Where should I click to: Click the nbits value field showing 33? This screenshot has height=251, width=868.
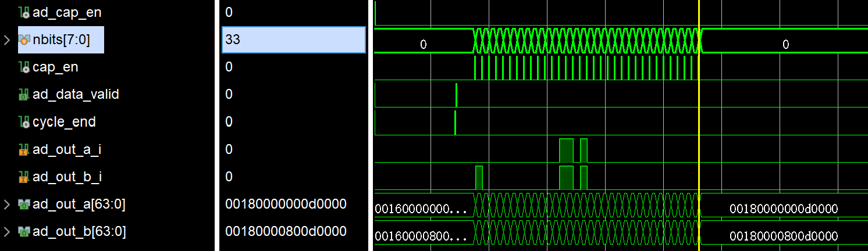click(293, 40)
